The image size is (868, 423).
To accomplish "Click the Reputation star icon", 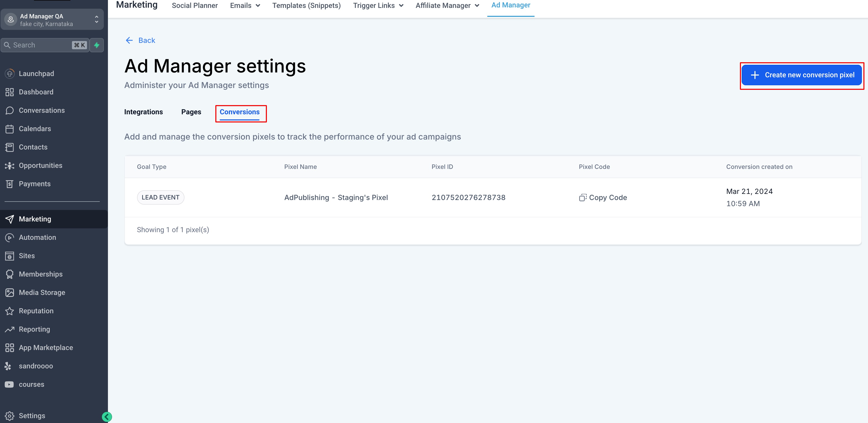I will coord(10,311).
